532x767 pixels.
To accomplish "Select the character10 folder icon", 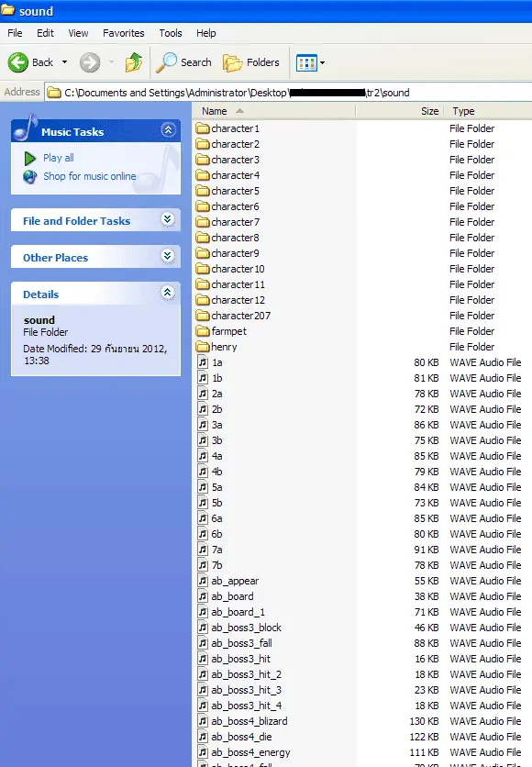I will (x=203, y=269).
